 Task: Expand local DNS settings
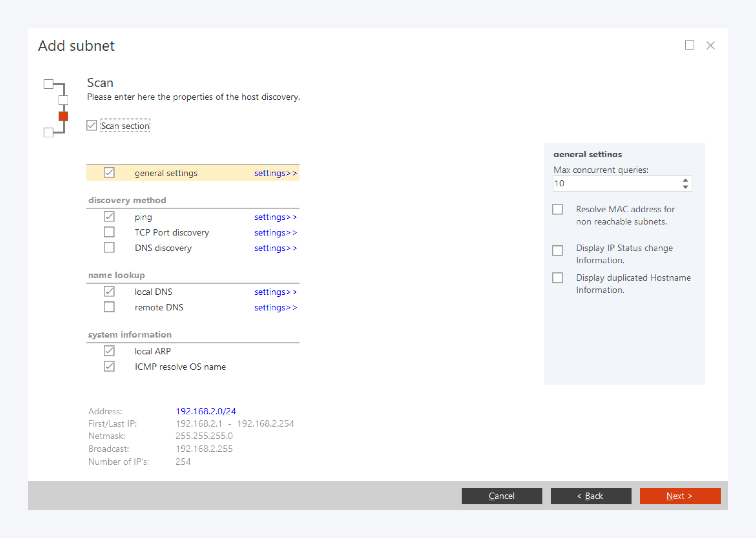coord(275,292)
